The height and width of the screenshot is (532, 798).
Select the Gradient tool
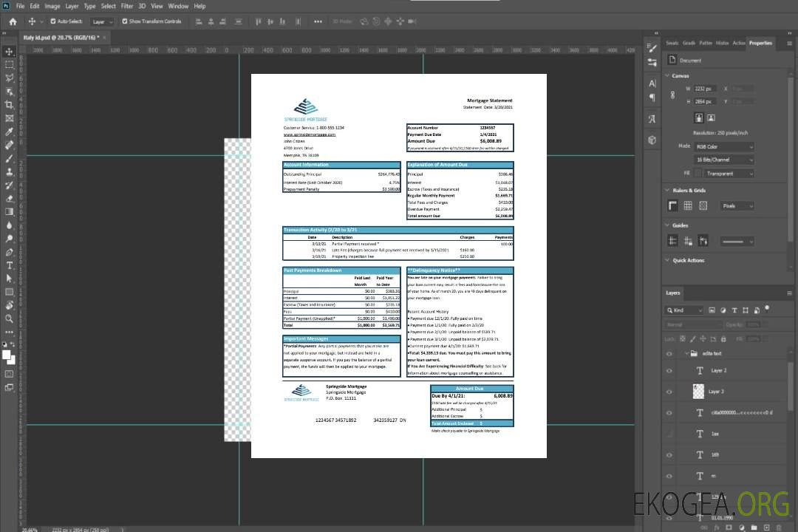[x=9, y=212]
